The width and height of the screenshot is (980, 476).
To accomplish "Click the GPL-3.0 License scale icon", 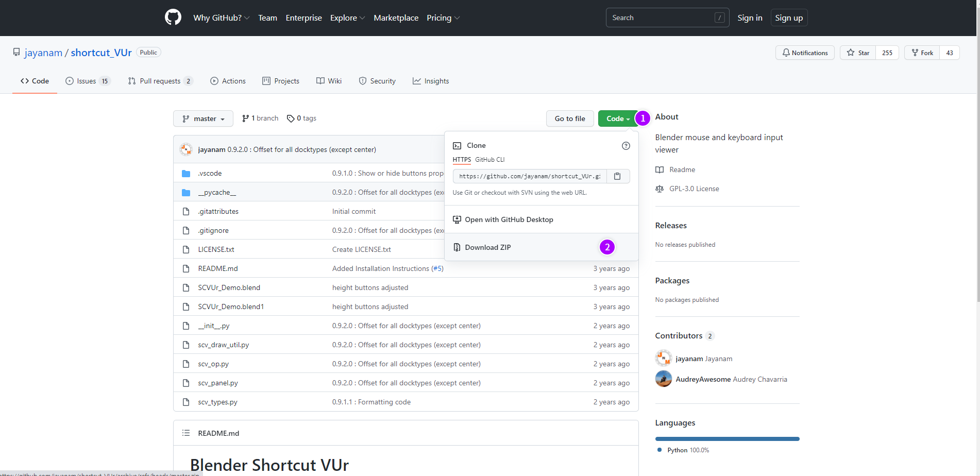I will 660,189.
